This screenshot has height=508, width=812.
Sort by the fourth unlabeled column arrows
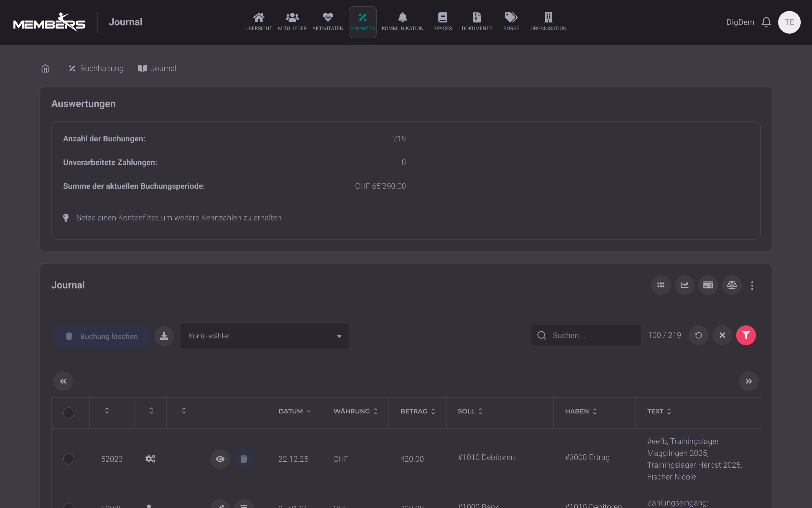tap(184, 411)
